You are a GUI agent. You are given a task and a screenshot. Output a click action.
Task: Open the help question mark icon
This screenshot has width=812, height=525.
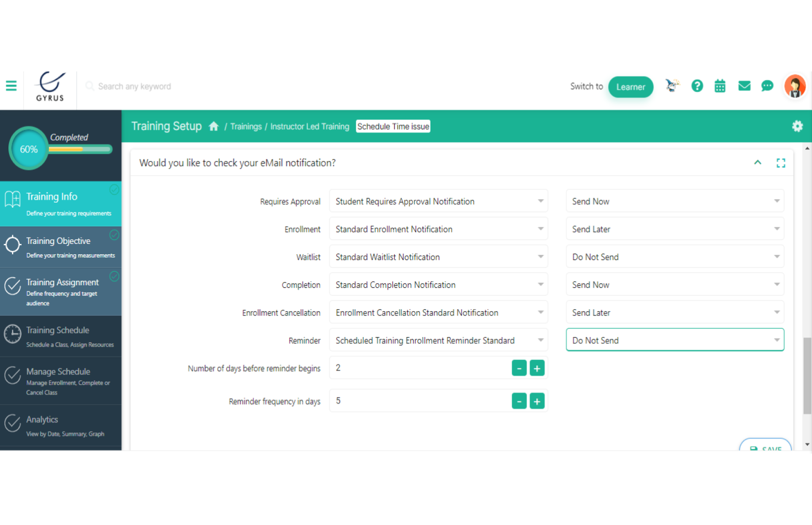[697, 86]
